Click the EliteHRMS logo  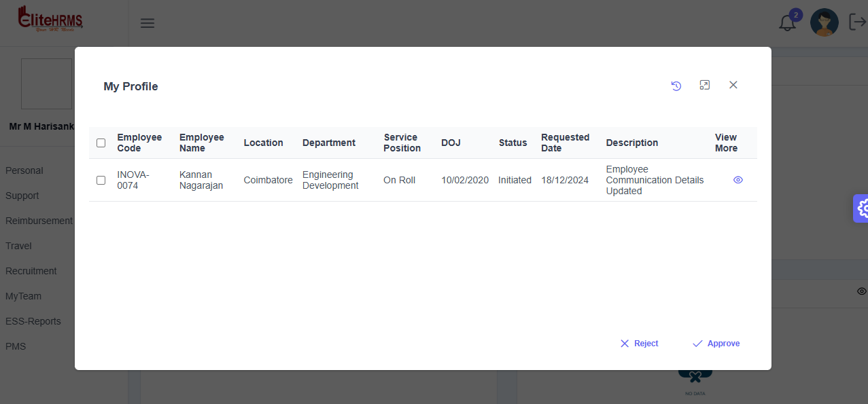coord(51,20)
